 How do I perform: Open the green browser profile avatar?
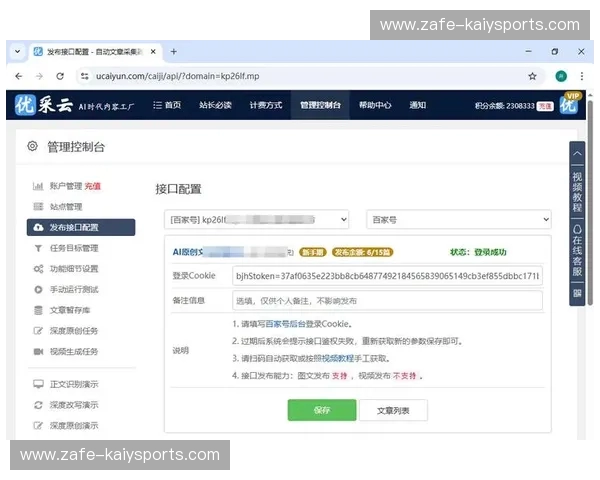tap(561, 76)
